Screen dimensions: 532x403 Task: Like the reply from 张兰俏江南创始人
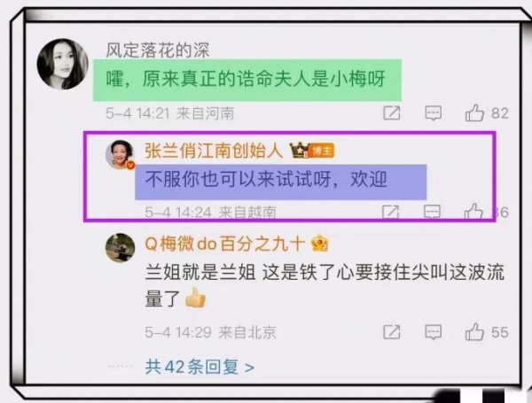tap(473, 212)
